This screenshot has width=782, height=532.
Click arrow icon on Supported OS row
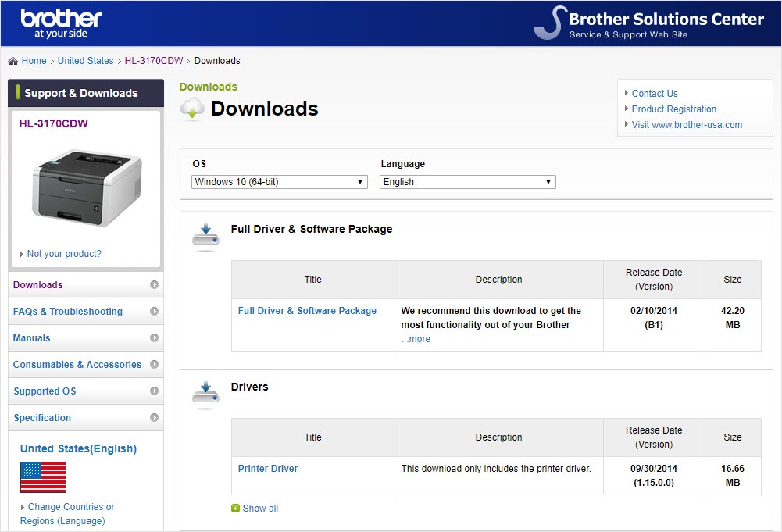(x=154, y=391)
